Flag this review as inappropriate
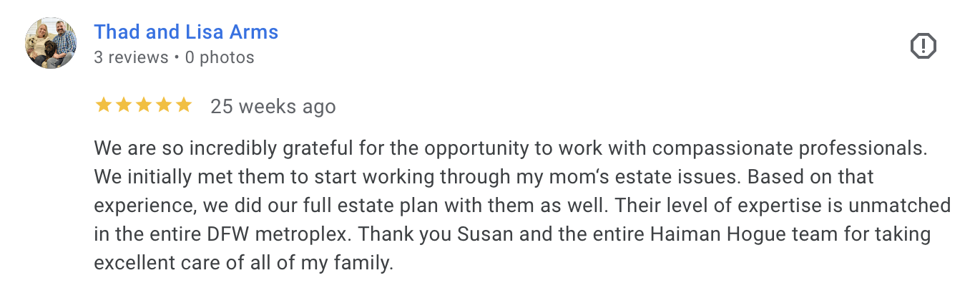The image size is (980, 288). 923,47
